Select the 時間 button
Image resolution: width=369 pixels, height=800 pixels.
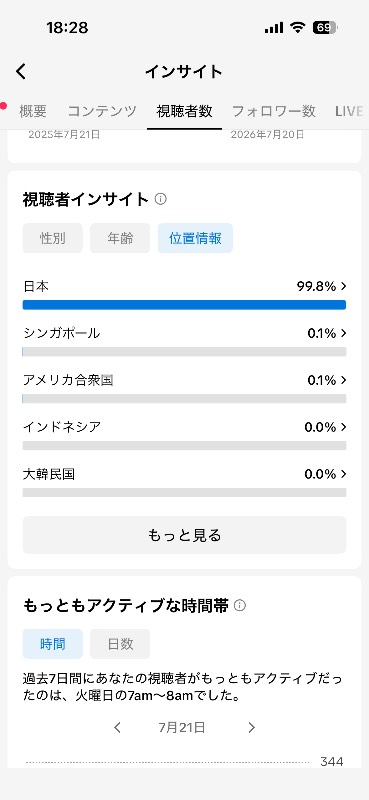[x=53, y=644]
